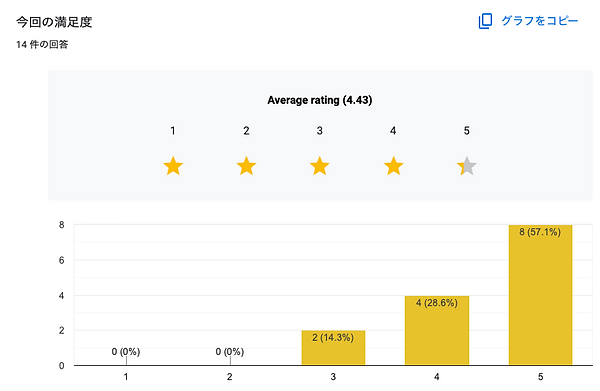Select the third gold star
Image resolution: width=600 pixels, height=391 pixels.
pos(320,166)
